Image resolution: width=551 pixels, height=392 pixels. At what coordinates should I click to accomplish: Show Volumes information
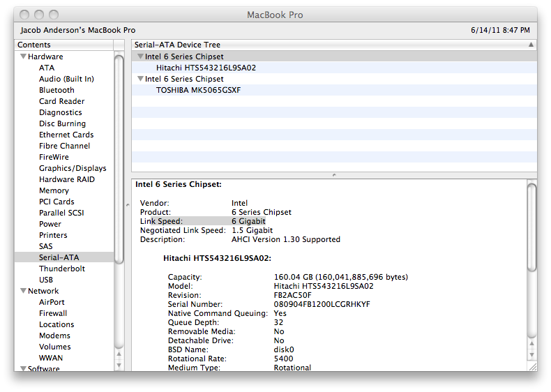pos(55,347)
